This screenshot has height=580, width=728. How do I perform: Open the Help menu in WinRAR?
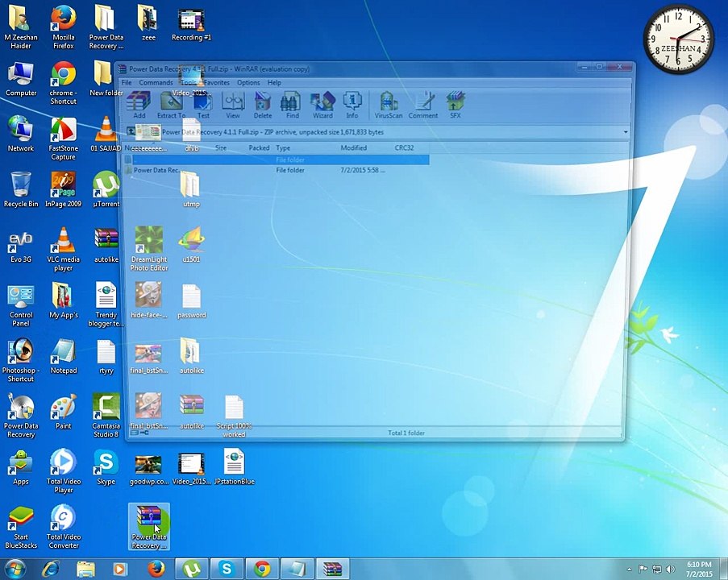click(274, 83)
